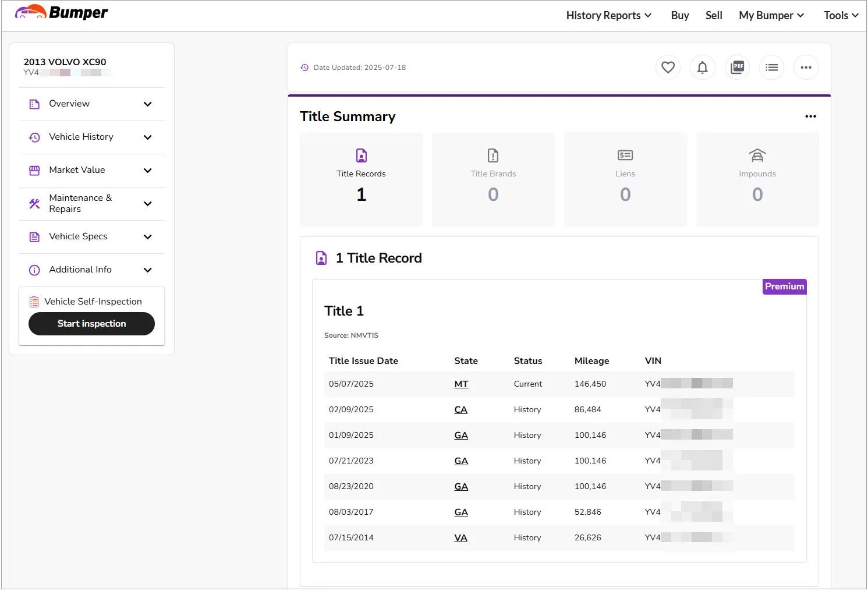Go to the Sell page
Screen dimensions: 868x591
[714, 16]
